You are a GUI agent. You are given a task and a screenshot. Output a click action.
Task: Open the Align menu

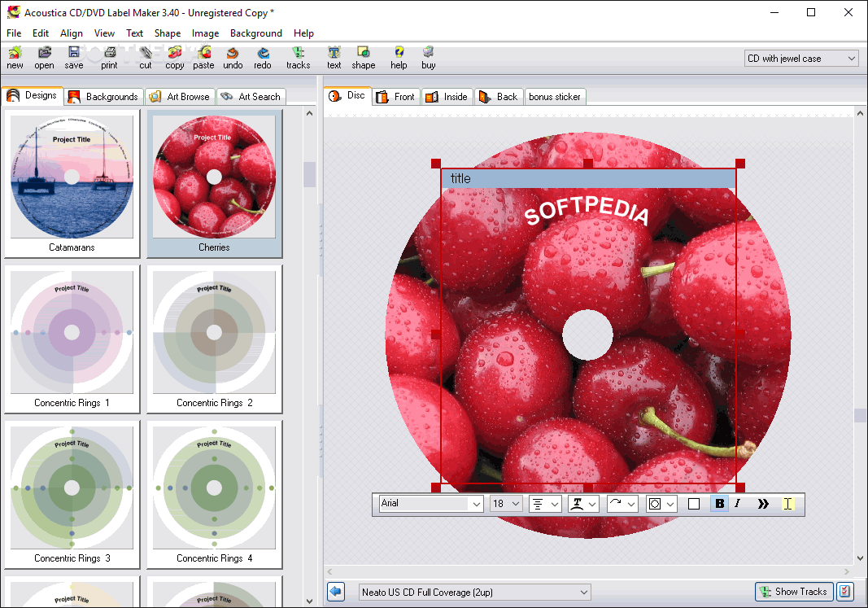click(72, 33)
